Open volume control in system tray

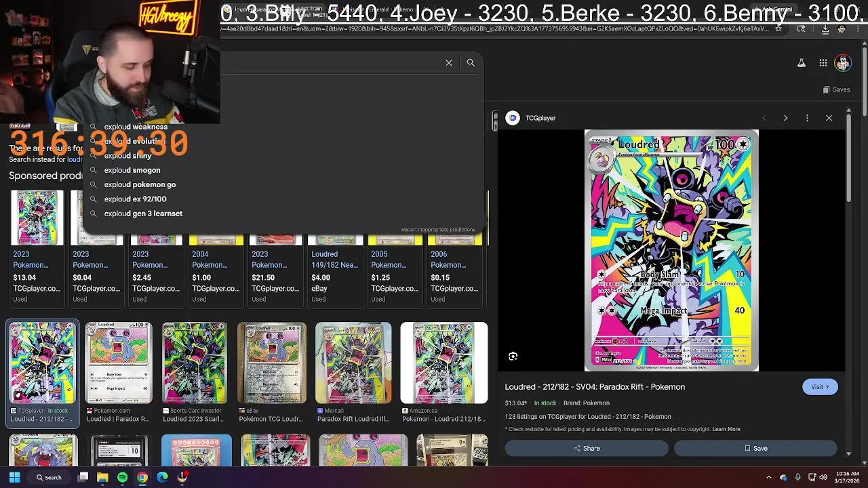(823, 477)
